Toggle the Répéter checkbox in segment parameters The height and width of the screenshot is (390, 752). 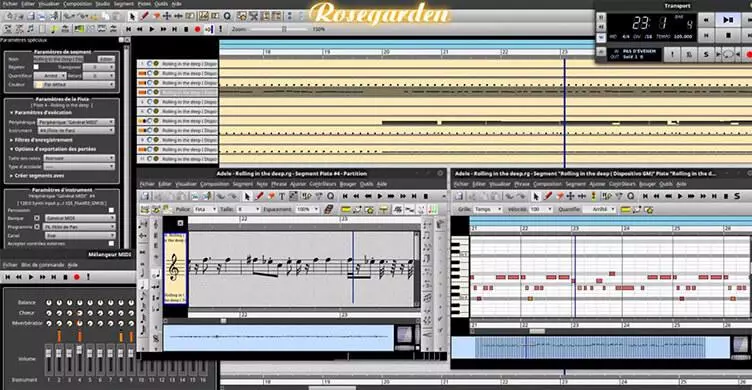click(x=36, y=67)
